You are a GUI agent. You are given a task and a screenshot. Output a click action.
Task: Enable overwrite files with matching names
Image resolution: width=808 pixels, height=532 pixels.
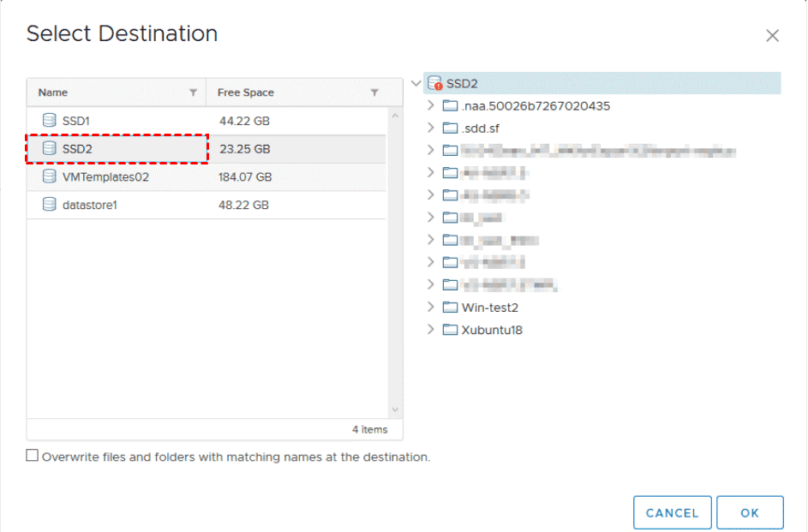pos(32,455)
